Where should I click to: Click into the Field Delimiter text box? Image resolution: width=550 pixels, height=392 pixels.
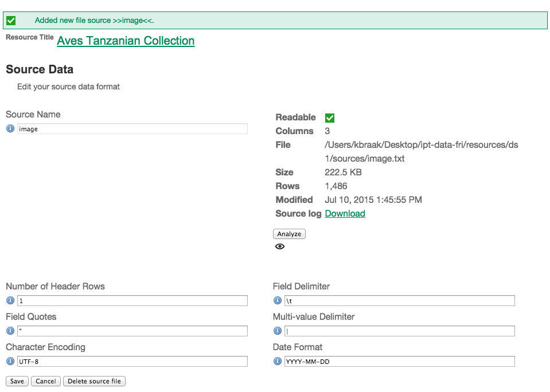[400, 301]
